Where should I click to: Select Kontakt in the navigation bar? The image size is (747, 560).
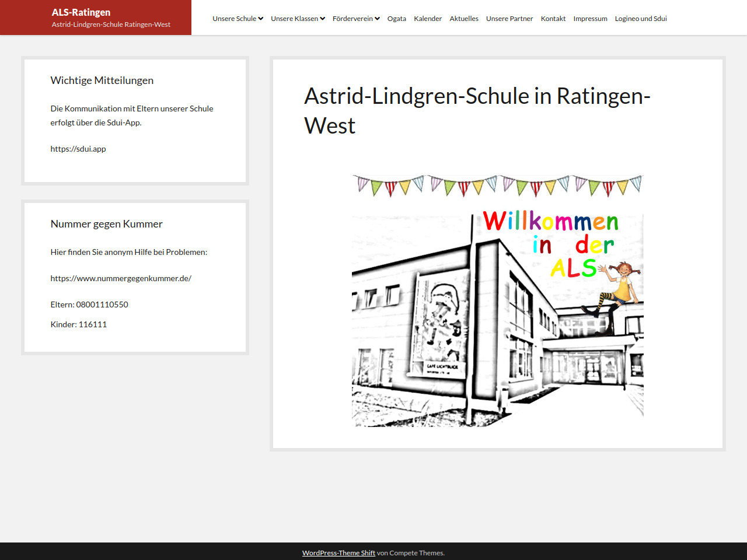click(x=553, y=19)
